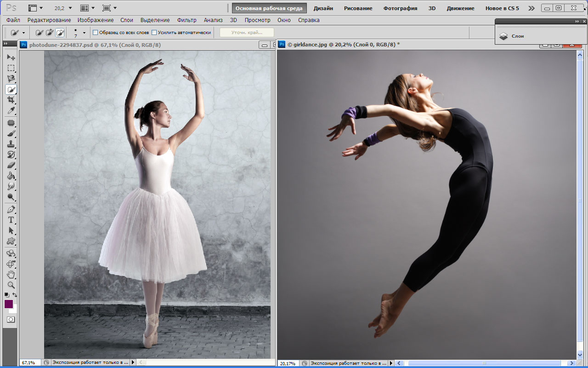Enable 'Образец со всех слоев' checkbox

click(x=96, y=33)
